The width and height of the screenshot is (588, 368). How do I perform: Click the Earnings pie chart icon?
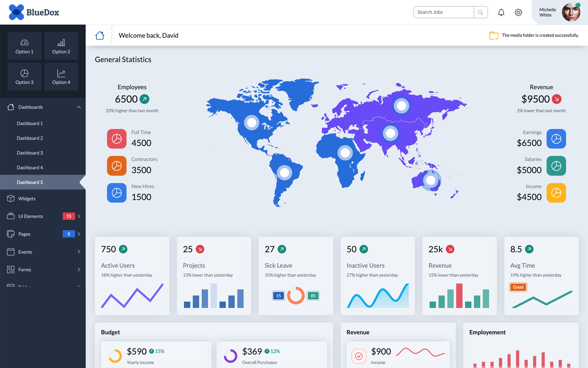[556, 139]
